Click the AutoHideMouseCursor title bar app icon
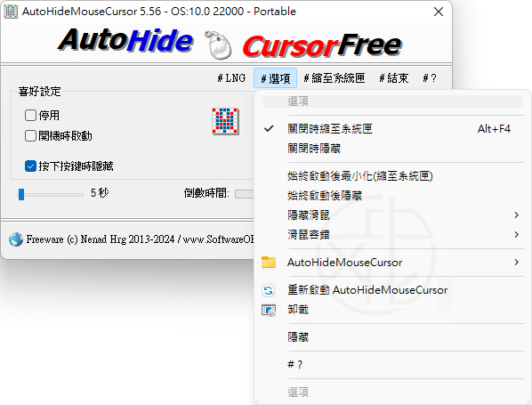Image resolution: width=532 pixels, height=405 pixels. coord(11,12)
